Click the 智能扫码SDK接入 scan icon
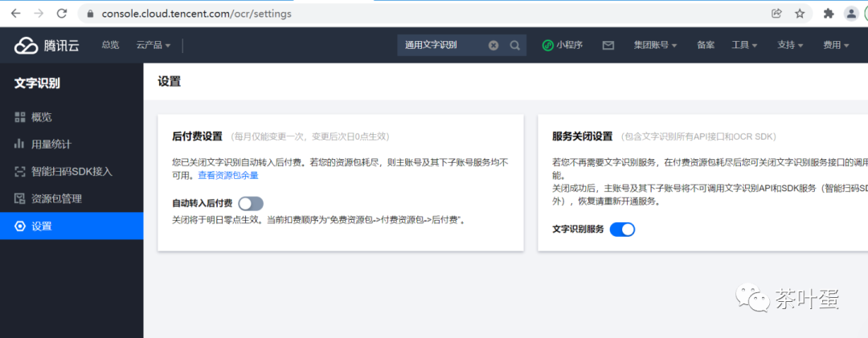This screenshot has height=338, width=868. (x=20, y=172)
